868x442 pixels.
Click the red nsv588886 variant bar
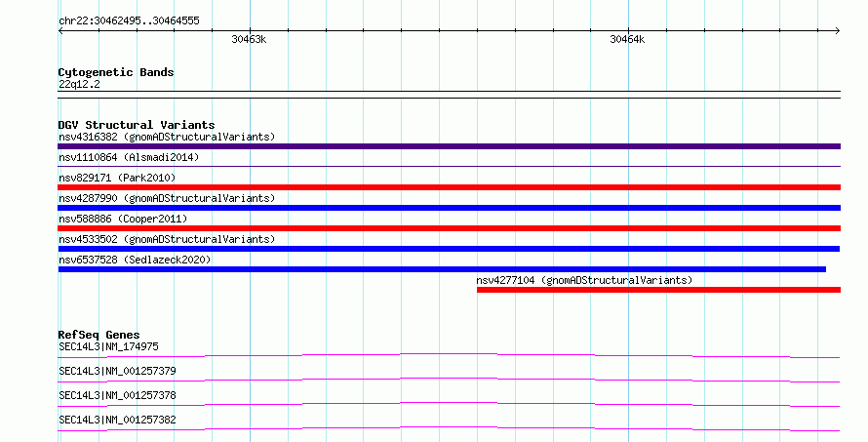pyautogui.click(x=449, y=228)
